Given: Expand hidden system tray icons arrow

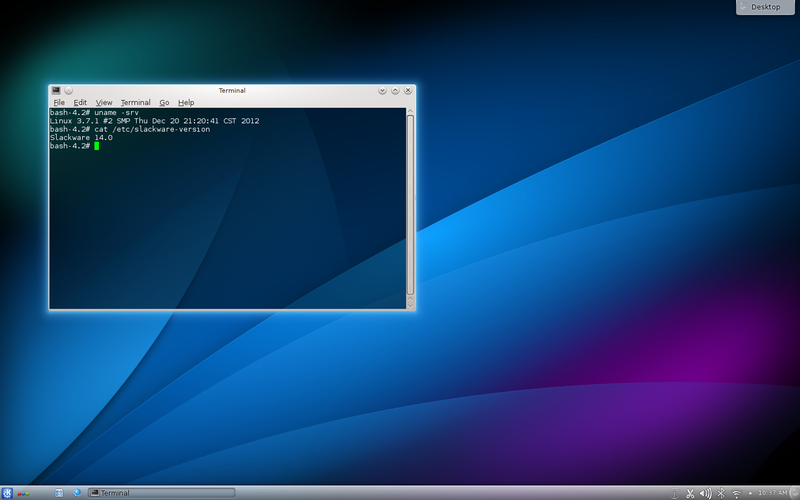Looking at the screenshot, I should click(x=750, y=493).
